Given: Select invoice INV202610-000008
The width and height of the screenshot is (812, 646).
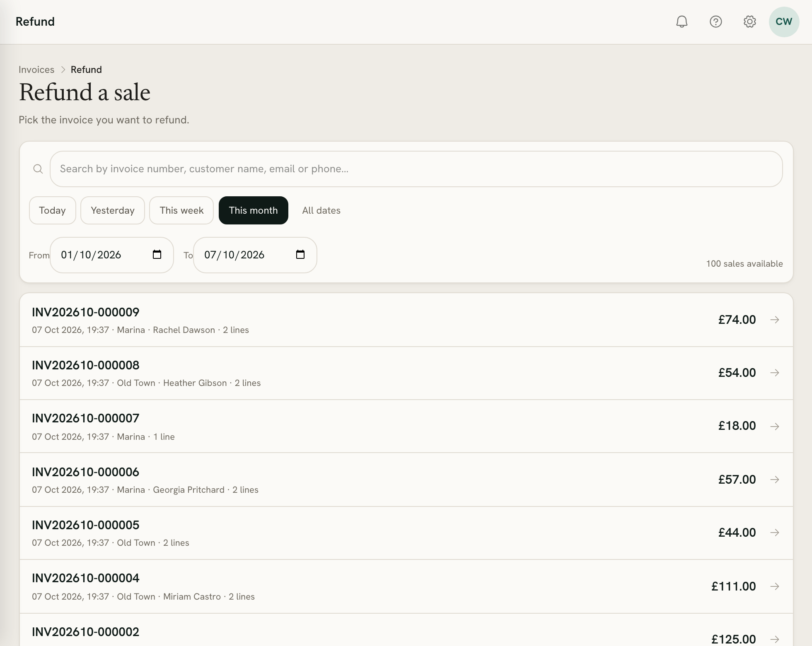Looking at the screenshot, I should point(406,373).
